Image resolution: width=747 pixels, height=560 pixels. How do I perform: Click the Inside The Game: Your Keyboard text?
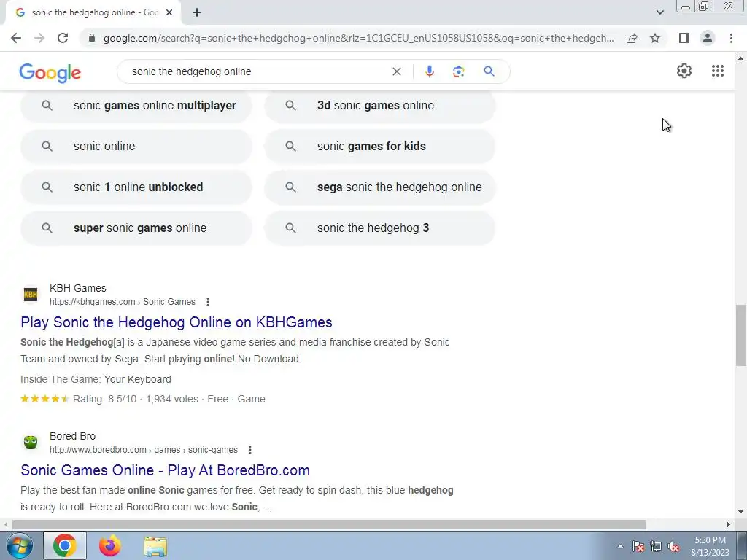pyautogui.click(x=96, y=379)
